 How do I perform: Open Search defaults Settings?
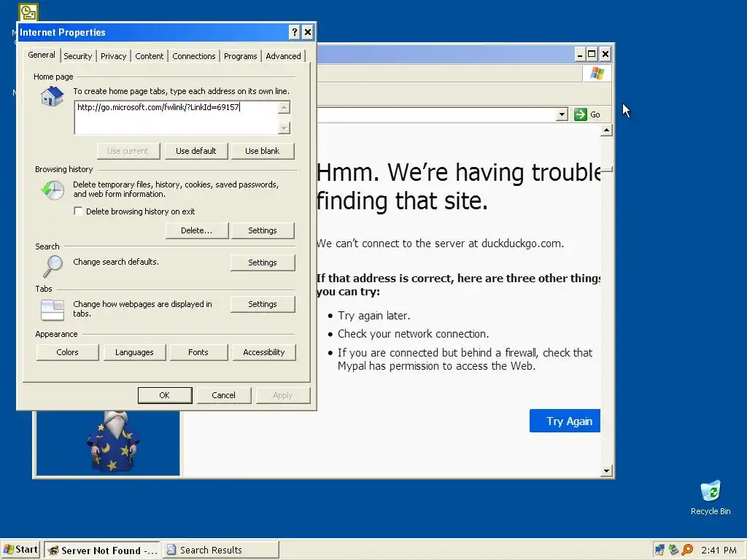tap(263, 262)
